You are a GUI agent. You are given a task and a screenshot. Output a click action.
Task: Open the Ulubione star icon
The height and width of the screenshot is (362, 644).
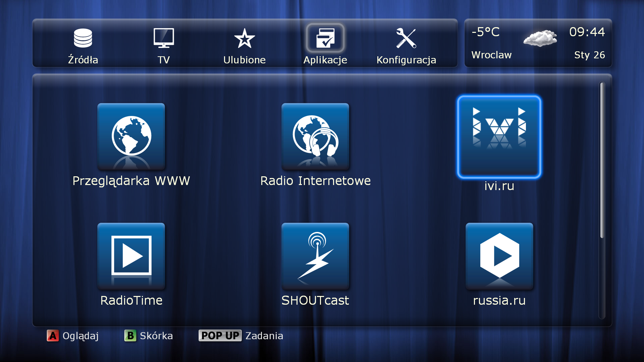245,38
